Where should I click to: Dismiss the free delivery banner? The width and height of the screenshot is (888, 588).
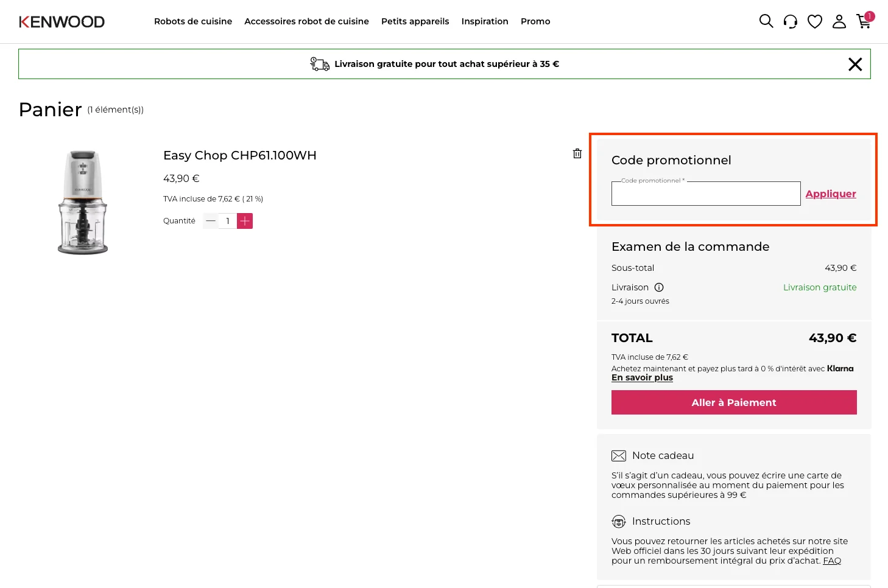(855, 64)
